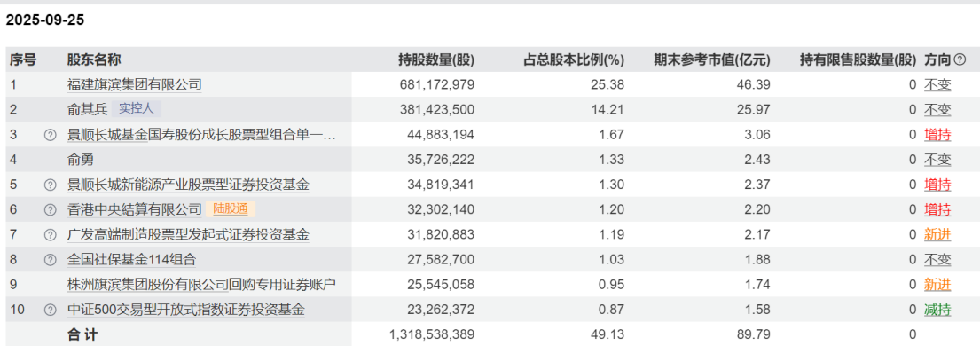The height and width of the screenshot is (346, 980).
Task: Click question mark icon in row 10
Action: point(50,310)
